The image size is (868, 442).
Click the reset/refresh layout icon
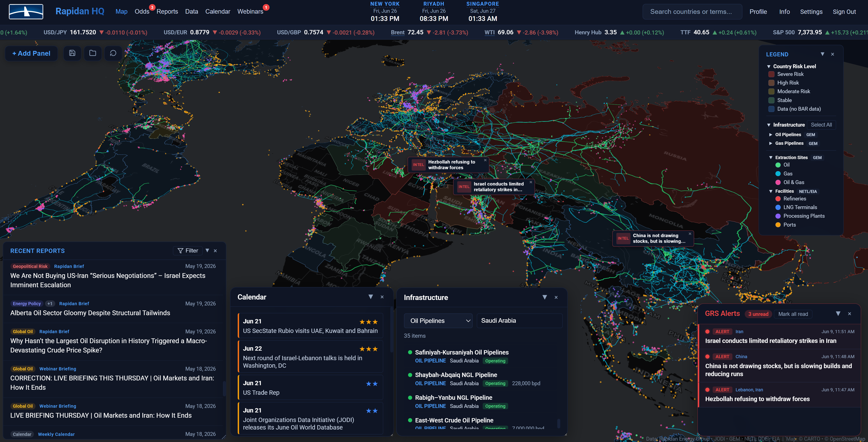(x=113, y=53)
